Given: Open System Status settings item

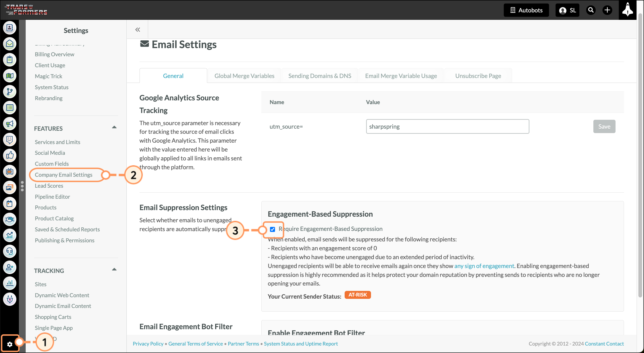Looking at the screenshot, I should [x=52, y=87].
